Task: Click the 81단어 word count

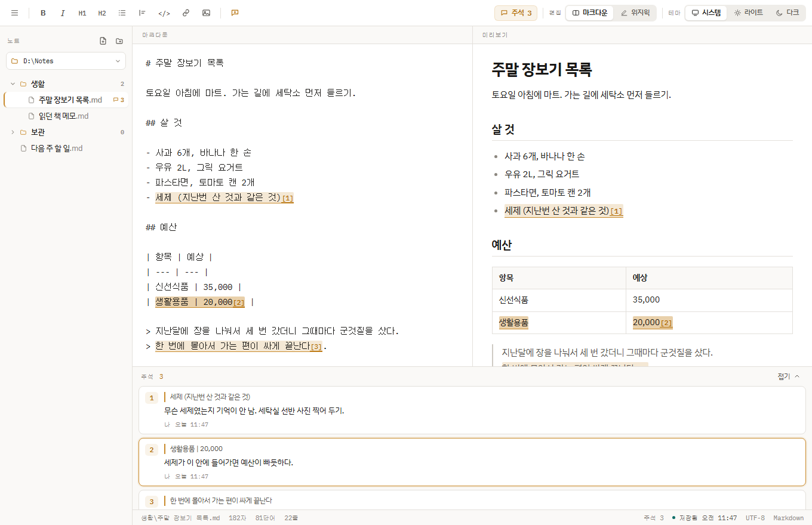Action: tap(266, 518)
